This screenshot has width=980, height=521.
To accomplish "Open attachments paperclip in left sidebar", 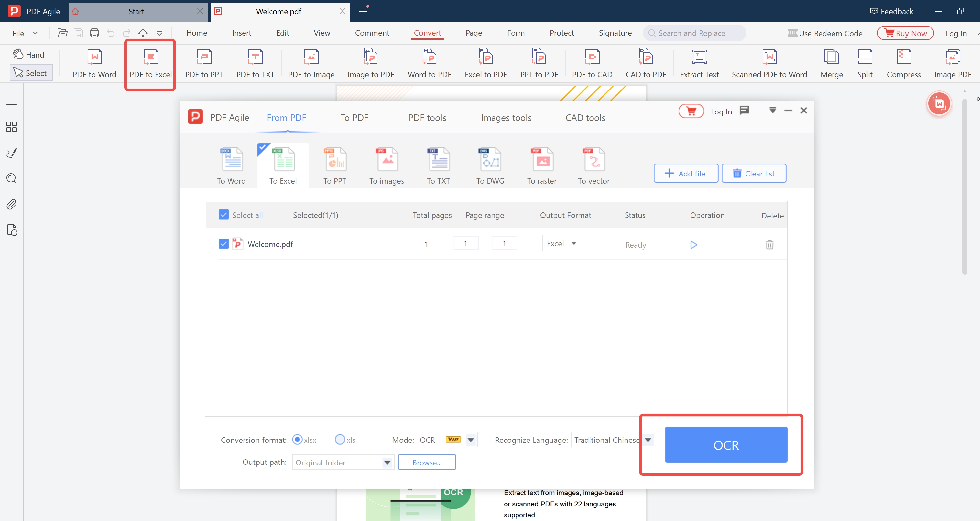I will (x=12, y=204).
